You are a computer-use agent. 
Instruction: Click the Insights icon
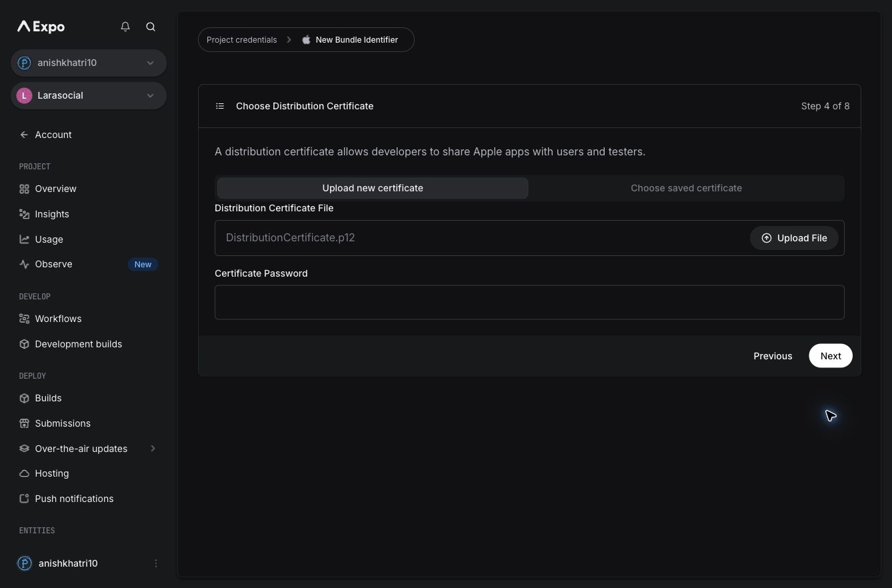coord(24,214)
